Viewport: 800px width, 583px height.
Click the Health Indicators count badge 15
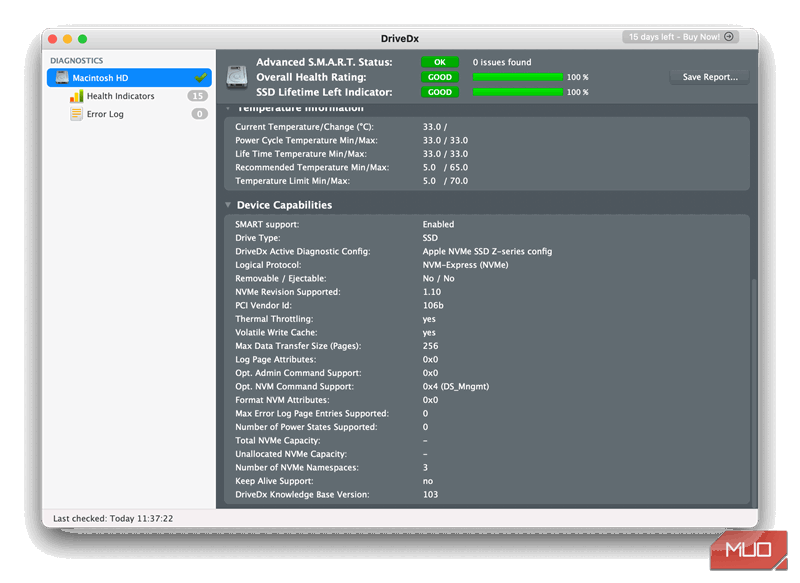tap(197, 96)
